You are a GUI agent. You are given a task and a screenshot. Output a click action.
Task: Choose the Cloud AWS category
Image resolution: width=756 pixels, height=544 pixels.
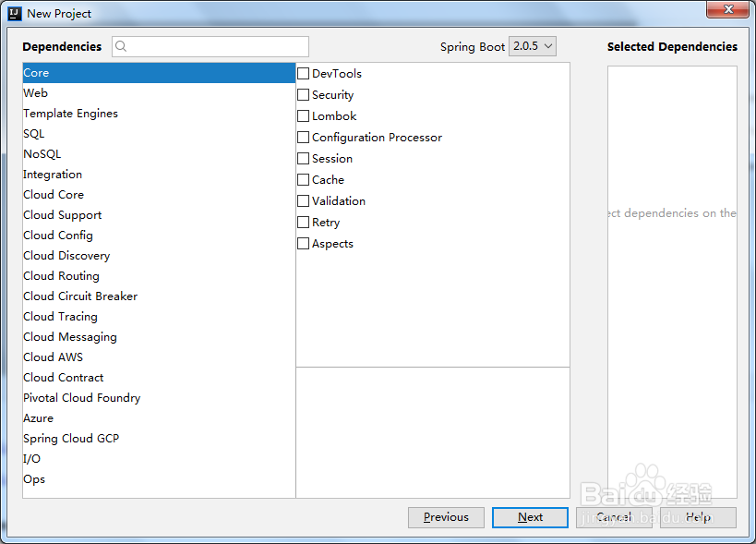tap(159, 357)
